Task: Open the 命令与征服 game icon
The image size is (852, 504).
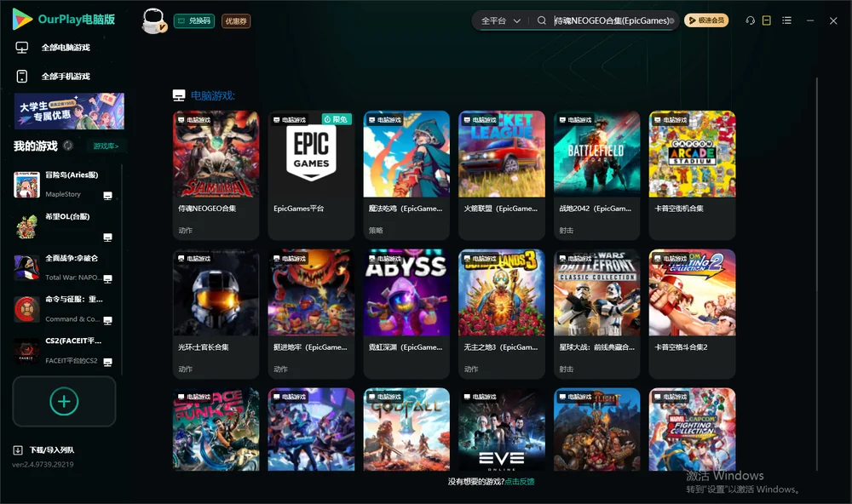Action: point(26,310)
